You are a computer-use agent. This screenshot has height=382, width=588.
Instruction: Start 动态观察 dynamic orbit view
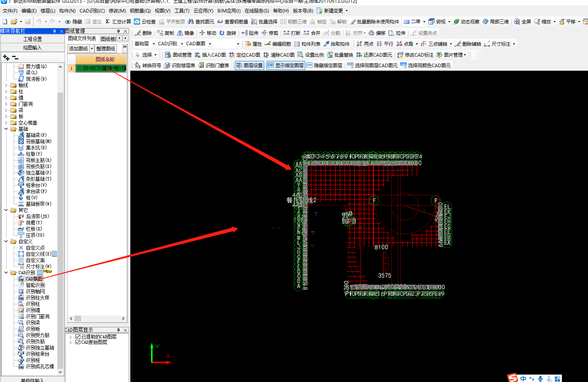pyautogui.click(x=466, y=21)
